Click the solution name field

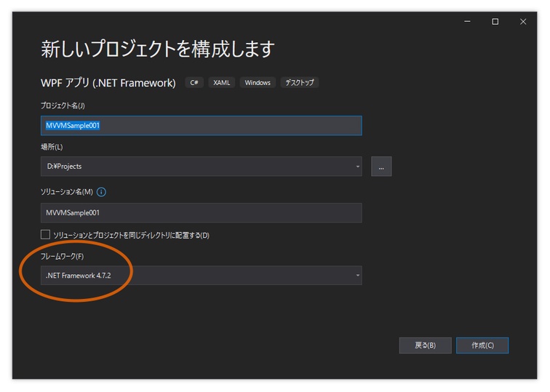pos(201,212)
